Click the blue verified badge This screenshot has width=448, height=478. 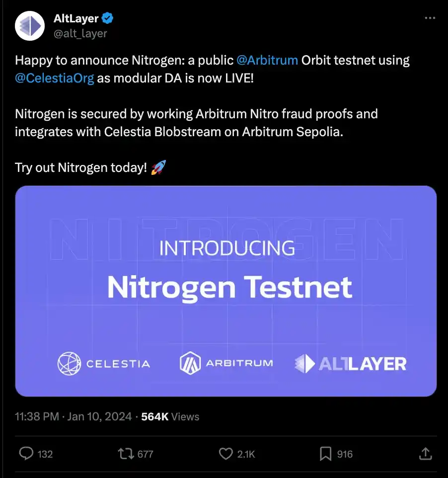pyautogui.click(x=108, y=19)
